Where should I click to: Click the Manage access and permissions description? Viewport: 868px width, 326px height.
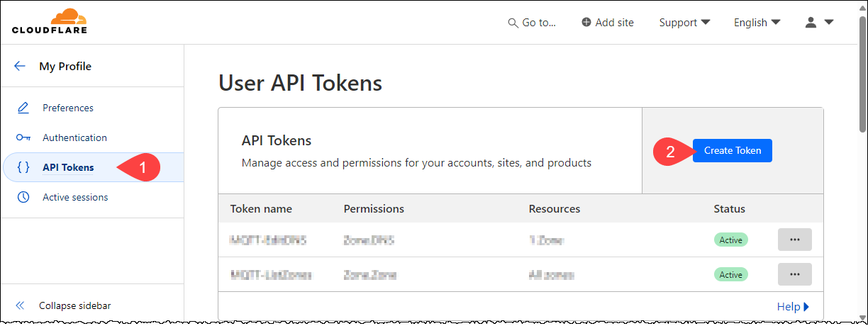(416, 162)
